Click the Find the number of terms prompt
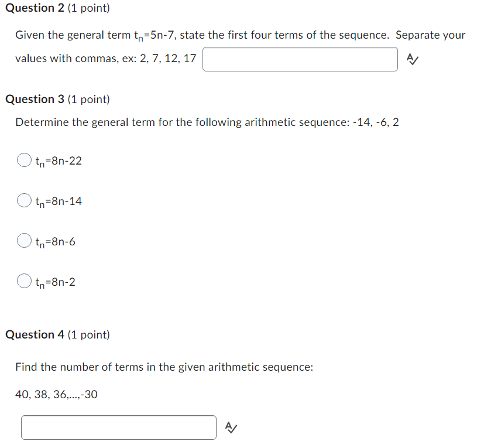Screen dimensions: 477x448 [x=164, y=367]
